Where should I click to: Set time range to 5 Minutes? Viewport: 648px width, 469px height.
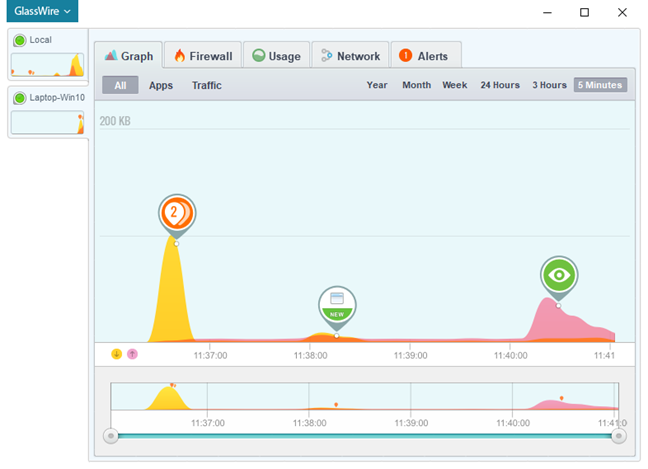click(x=600, y=85)
